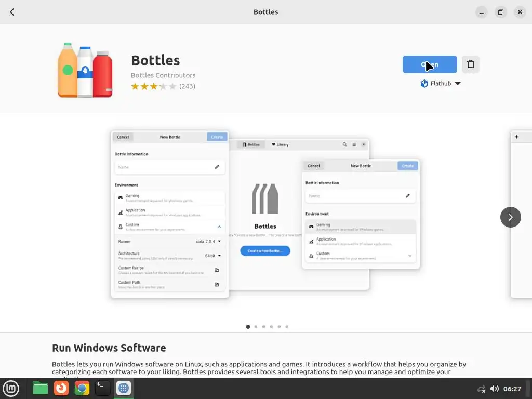The image size is (532, 399).
Task: Click the star rating (243)
Action: [163, 86]
